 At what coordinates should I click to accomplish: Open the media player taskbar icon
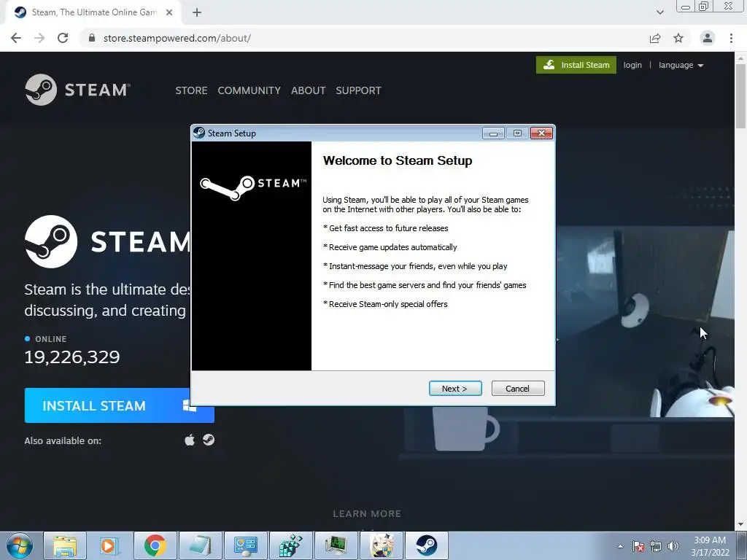pos(111,545)
